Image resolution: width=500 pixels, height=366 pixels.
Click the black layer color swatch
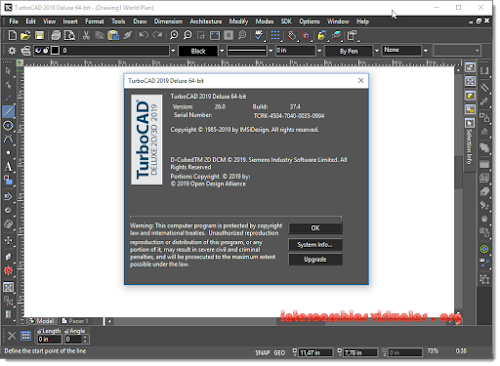(55, 51)
